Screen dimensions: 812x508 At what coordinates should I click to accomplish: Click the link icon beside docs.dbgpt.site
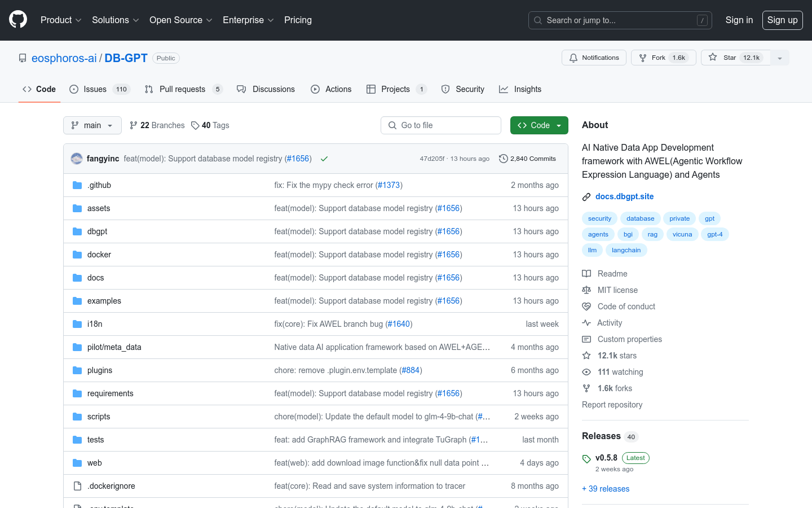click(x=586, y=197)
